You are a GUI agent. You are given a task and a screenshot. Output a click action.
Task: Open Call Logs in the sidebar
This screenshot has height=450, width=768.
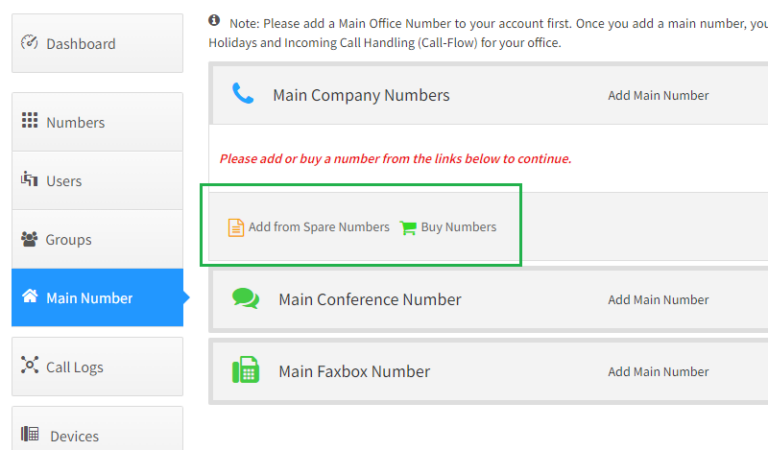97,366
